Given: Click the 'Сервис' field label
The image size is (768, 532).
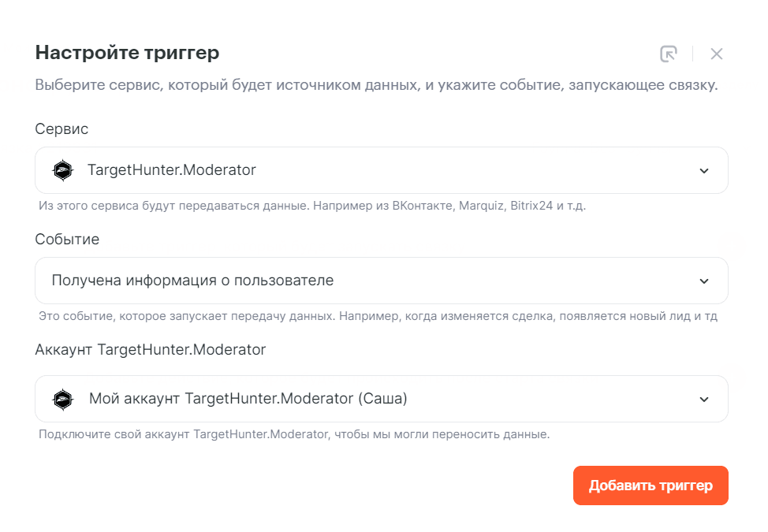Looking at the screenshot, I should click(62, 129).
